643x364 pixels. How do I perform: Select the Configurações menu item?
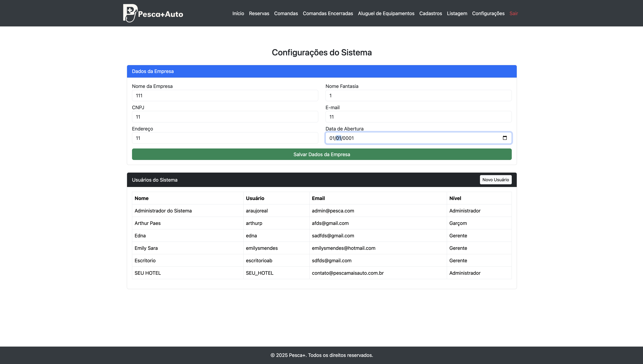coord(488,13)
